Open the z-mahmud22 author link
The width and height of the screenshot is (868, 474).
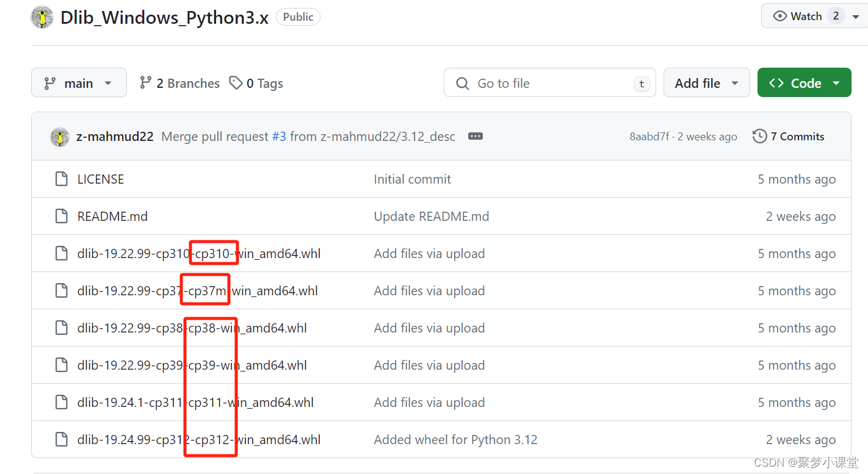point(115,137)
